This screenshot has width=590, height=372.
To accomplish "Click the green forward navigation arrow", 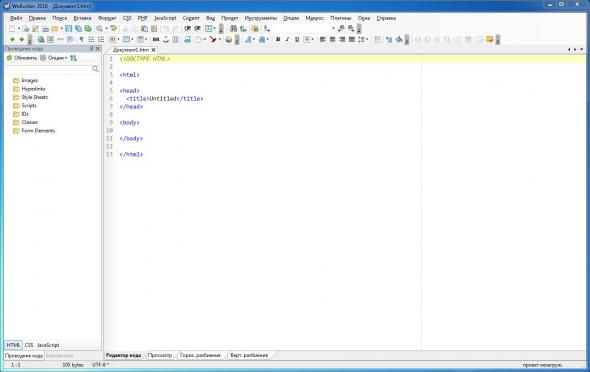I will (22, 39).
